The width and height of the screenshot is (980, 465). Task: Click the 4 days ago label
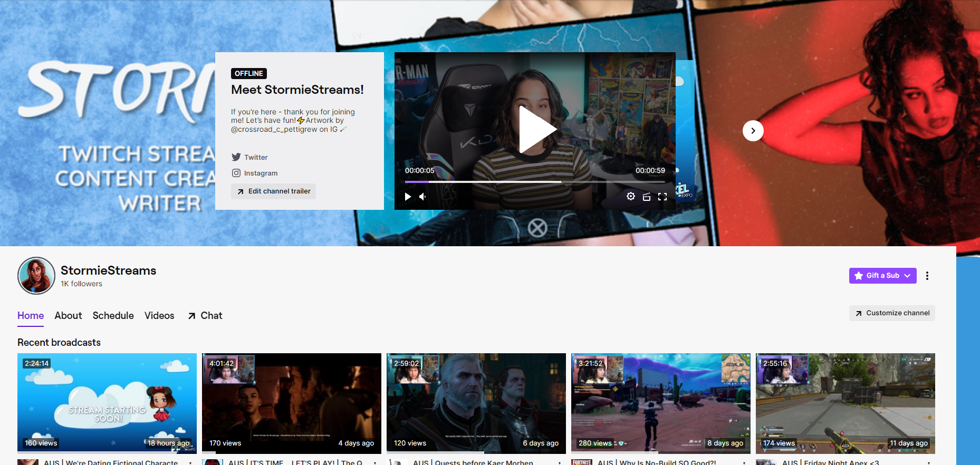(x=356, y=443)
